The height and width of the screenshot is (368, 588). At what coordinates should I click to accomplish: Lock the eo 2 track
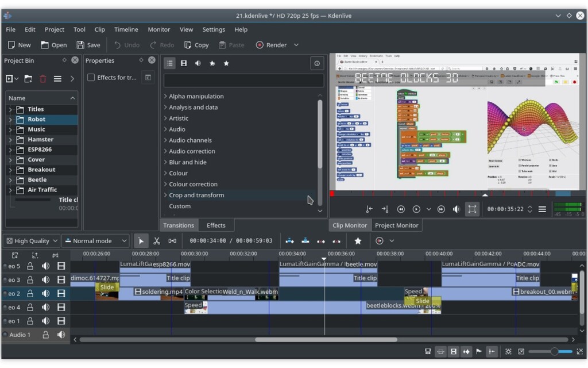click(30, 293)
